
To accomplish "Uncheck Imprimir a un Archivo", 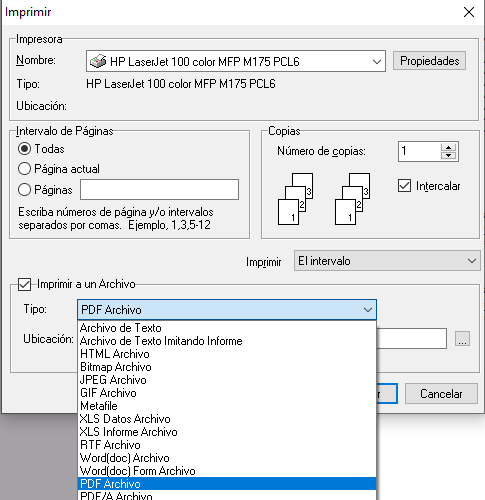I will tap(24, 284).
